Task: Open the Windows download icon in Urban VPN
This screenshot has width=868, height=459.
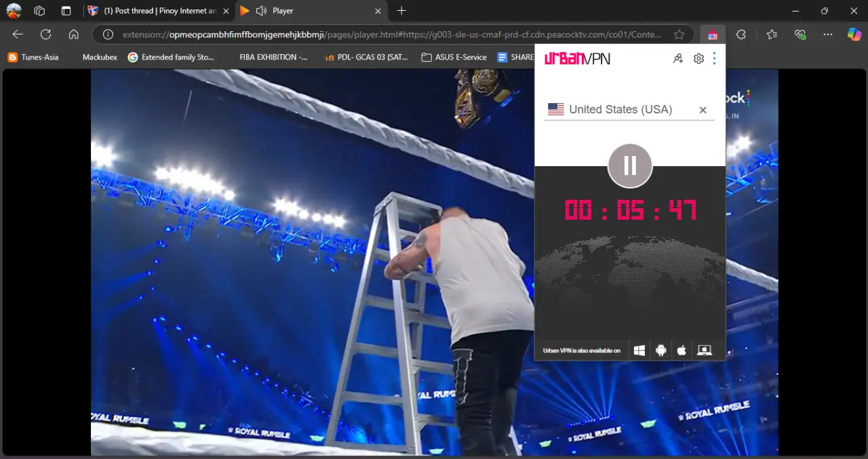Action: click(639, 351)
